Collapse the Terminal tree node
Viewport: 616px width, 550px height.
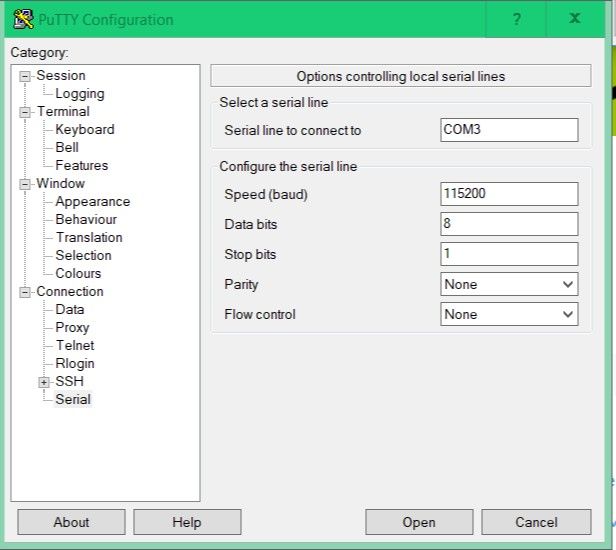(x=25, y=112)
